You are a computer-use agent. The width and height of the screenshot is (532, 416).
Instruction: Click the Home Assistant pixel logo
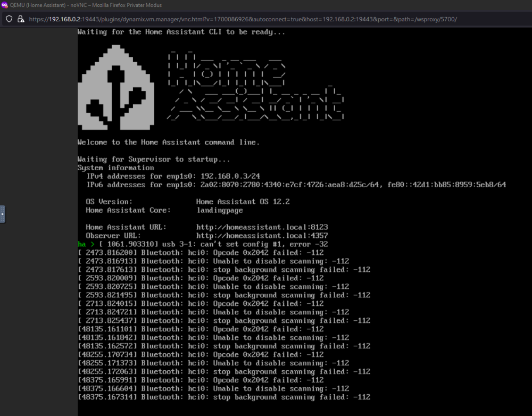tap(116, 88)
